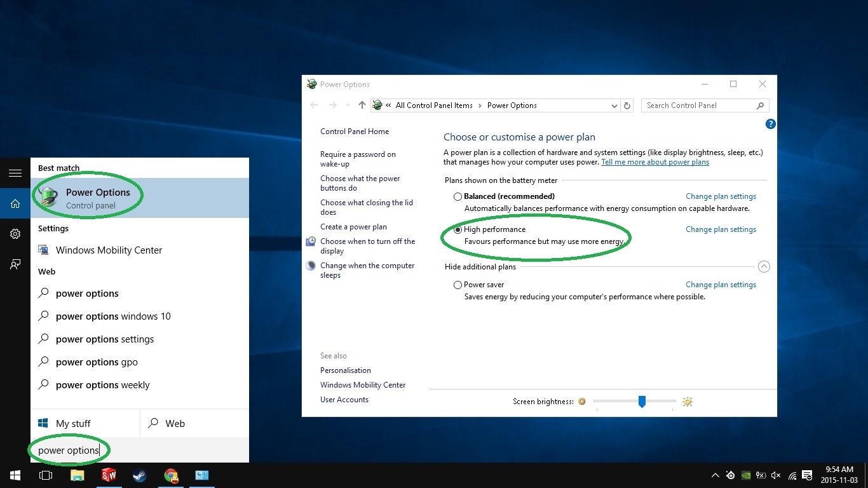Open the Wi-Fi network tray icon
This screenshot has width=868, height=488.
(792, 475)
